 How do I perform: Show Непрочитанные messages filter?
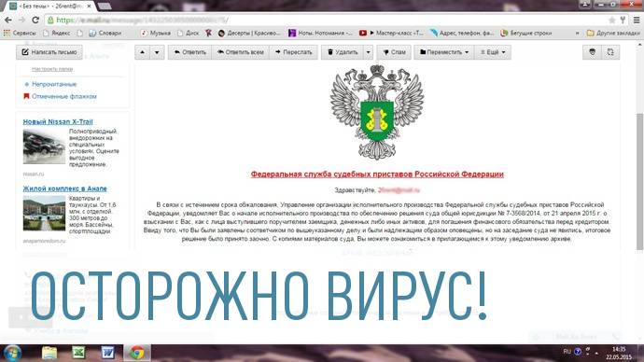pyautogui.click(x=54, y=84)
